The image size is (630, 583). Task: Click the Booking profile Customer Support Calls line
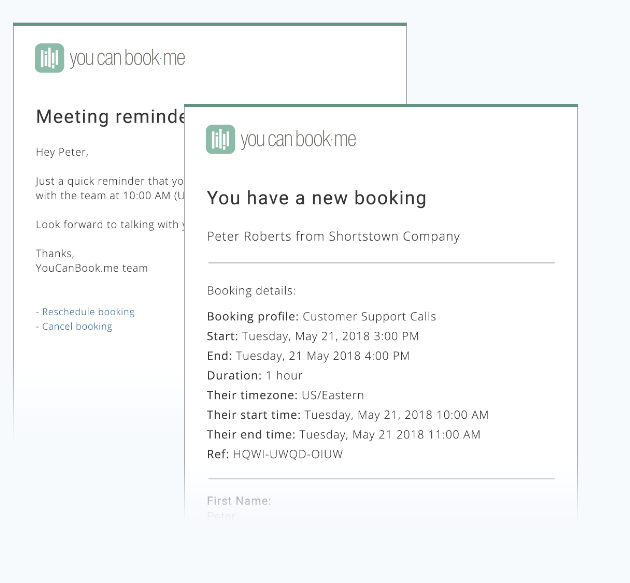321,317
